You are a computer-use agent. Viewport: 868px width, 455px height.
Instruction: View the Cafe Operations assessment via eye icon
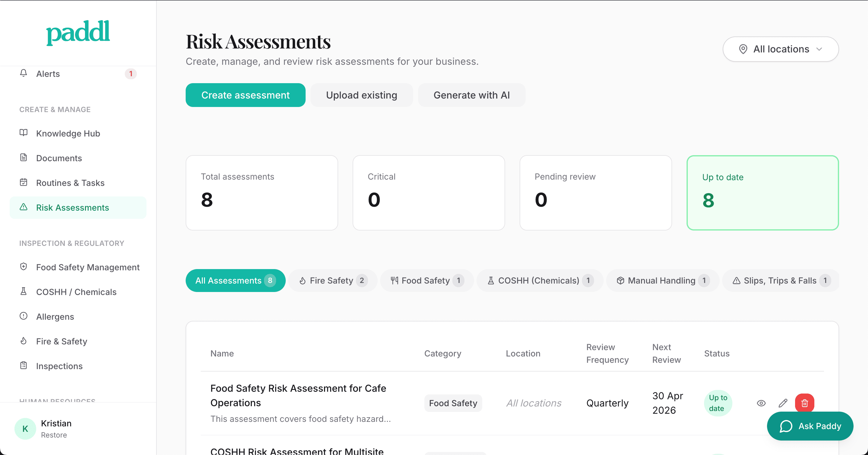762,403
